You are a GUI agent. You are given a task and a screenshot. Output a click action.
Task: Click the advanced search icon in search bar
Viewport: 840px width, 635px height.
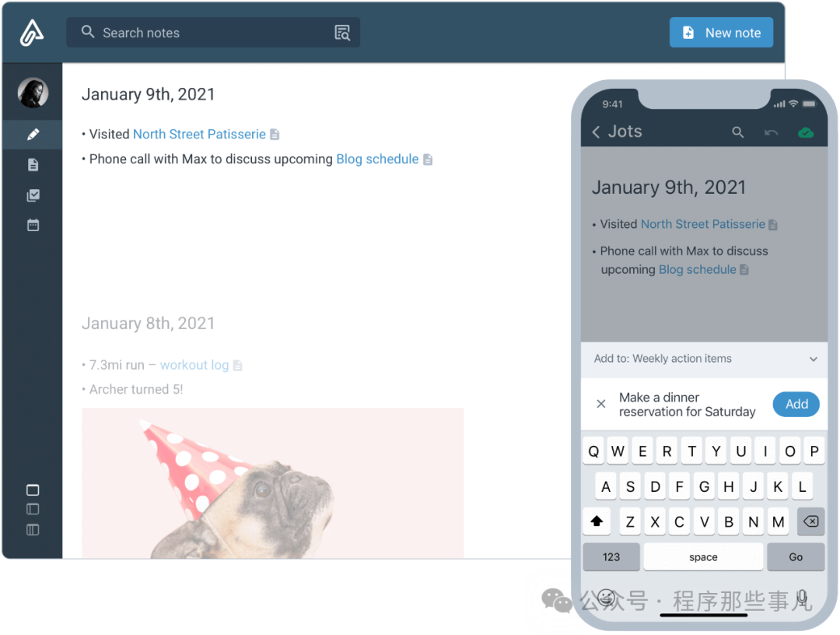(x=342, y=33)
